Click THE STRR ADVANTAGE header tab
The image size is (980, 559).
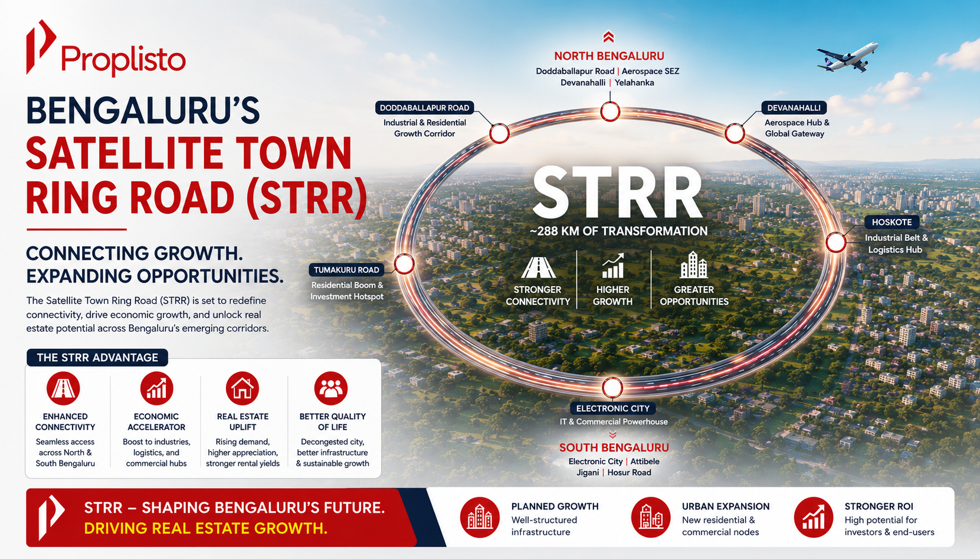(x=97, y=358)
